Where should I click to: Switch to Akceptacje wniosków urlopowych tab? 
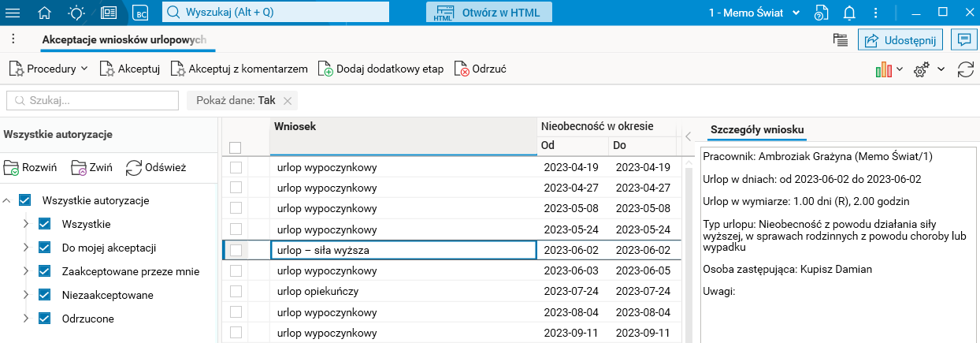124,39
